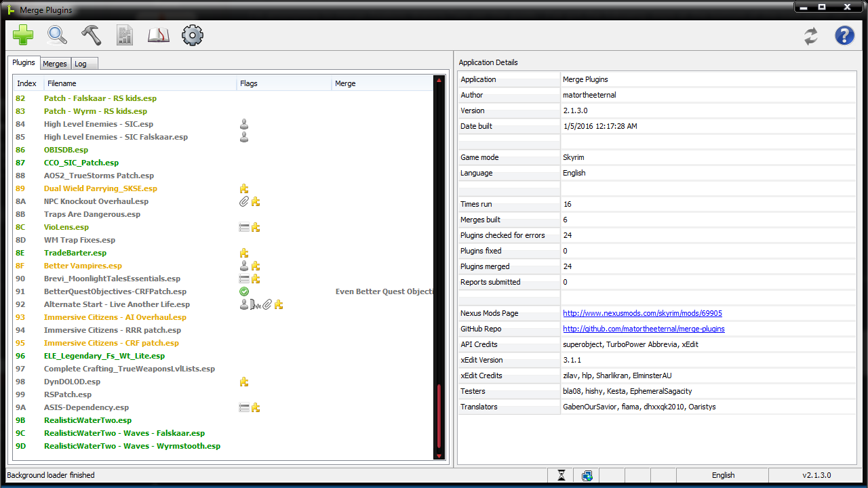Select Immersive Citizens - AI Overhaul.esp

tap(224, 317)
